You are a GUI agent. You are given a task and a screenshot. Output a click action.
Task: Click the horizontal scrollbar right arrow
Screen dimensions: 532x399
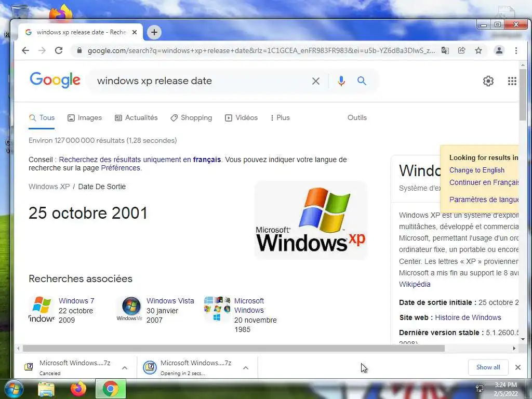(x=514, y=349)
